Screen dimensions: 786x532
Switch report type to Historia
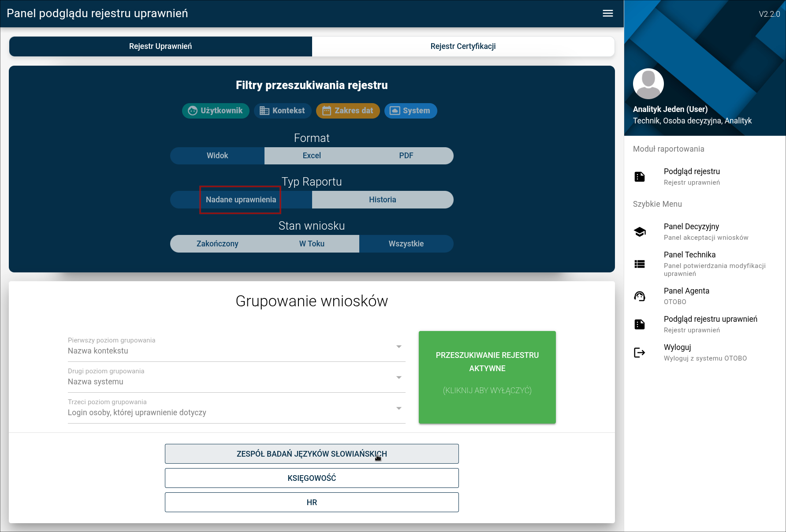click(x=382, y=200)
